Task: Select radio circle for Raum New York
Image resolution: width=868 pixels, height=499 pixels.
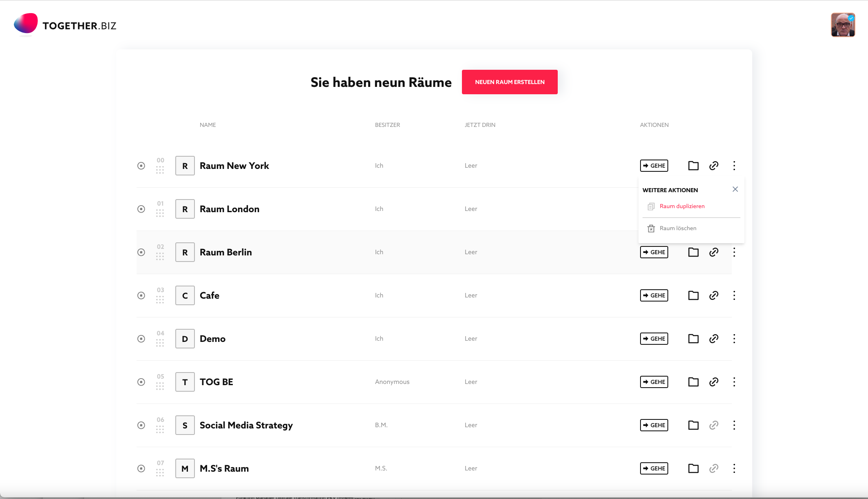Action: 141,166
